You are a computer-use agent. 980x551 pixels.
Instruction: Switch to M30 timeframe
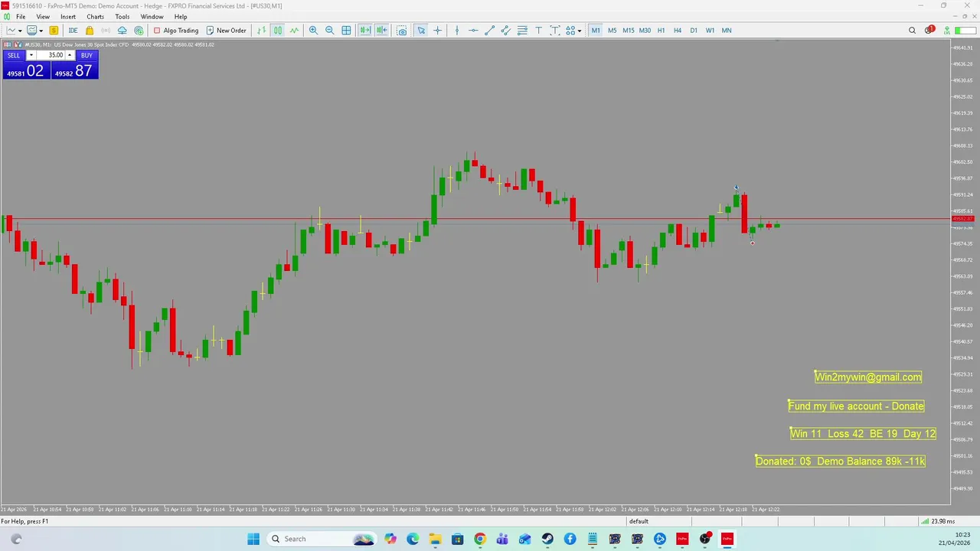645,31
